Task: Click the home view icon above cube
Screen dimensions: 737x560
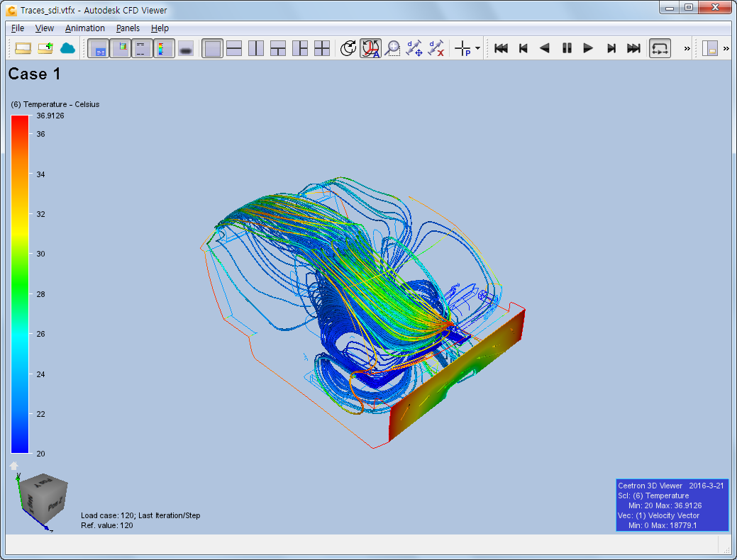Action: point(13,466)
